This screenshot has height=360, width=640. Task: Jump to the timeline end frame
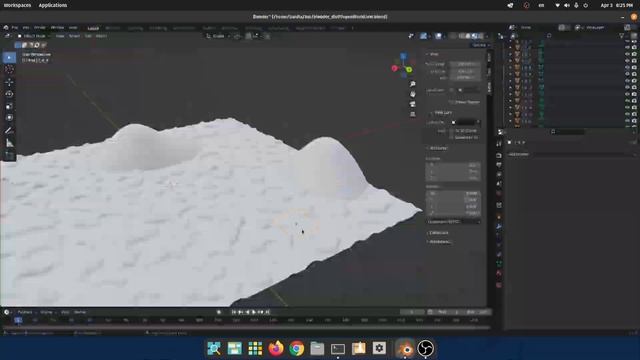pos(267,312)
